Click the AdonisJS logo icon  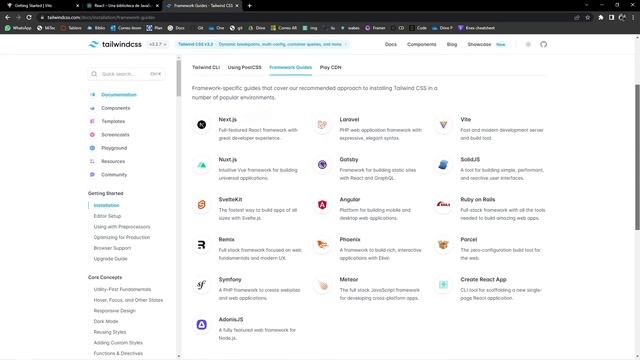(x=202, y=325)
